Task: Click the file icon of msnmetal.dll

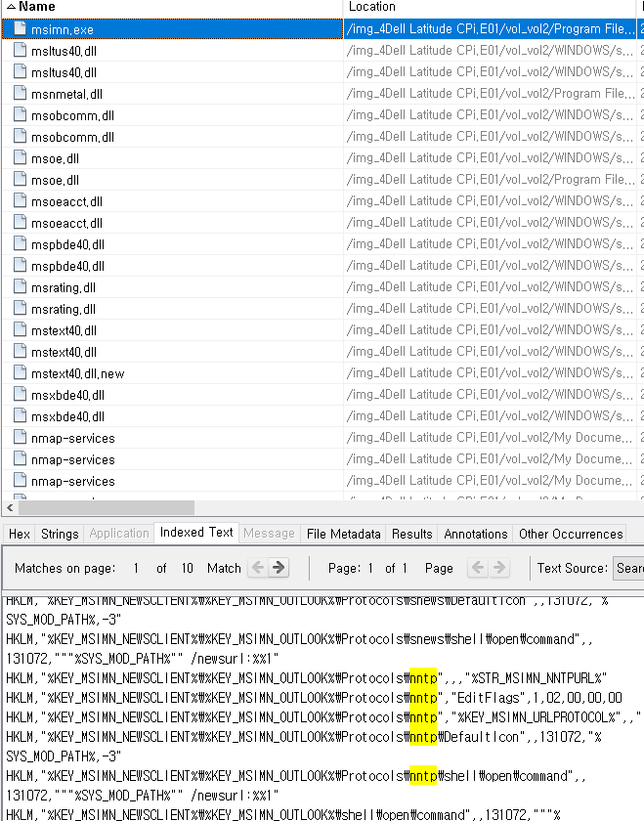Action: [x=20, y=93]
